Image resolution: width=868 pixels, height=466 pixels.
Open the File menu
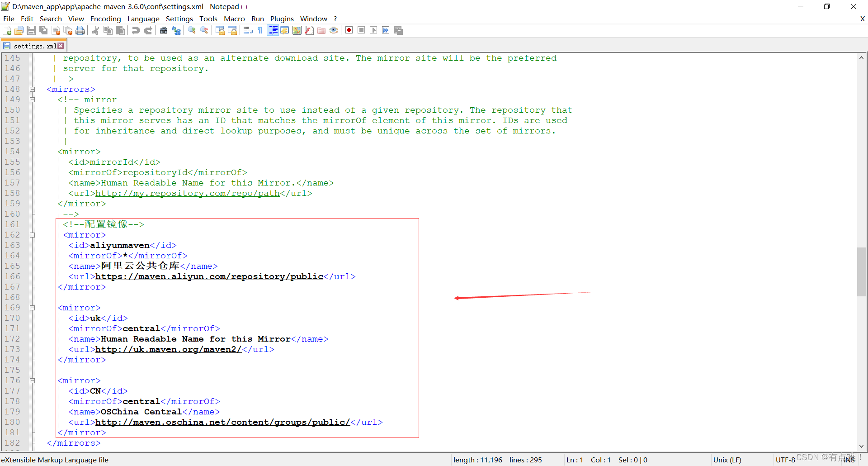(x=9, y=19)
